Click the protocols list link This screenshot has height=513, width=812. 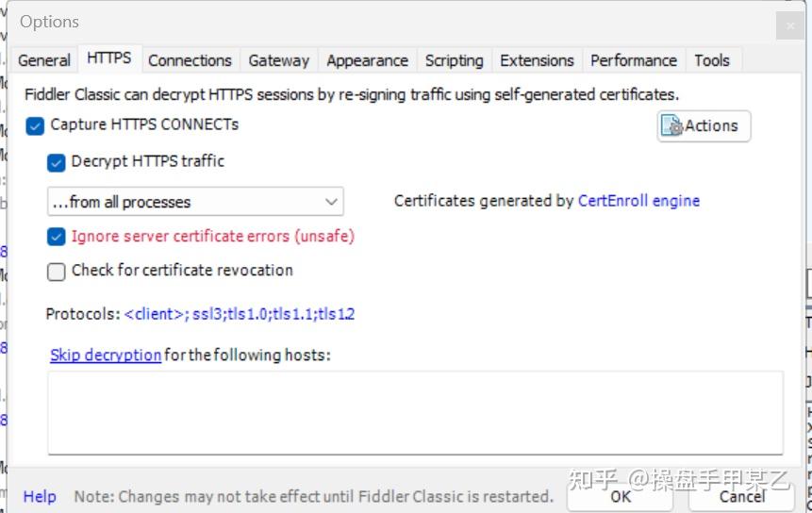[240, 314]
